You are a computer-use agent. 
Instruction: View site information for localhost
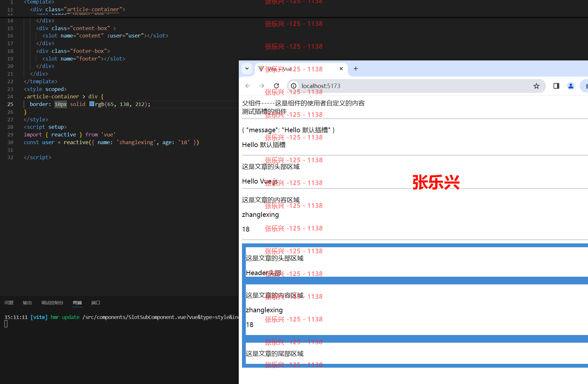coord(294,86)
